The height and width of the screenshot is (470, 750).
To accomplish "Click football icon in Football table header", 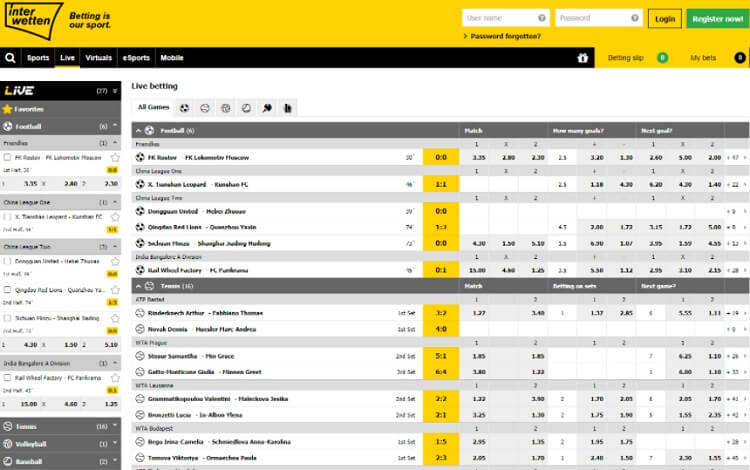I will click(149, 131).
